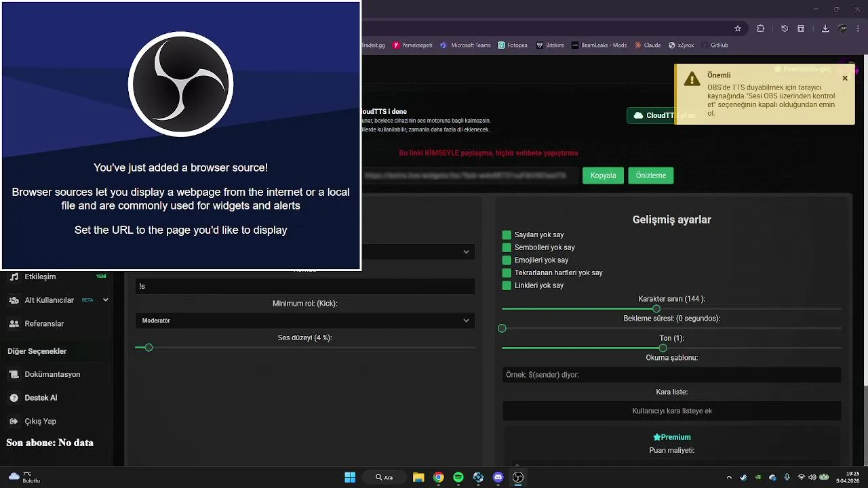Image resolution: width=868 pixels, height=488 pixels.
Task: Open OBS Studio from the taskbar
Action: pyautogui.click(x=518, y=477)
